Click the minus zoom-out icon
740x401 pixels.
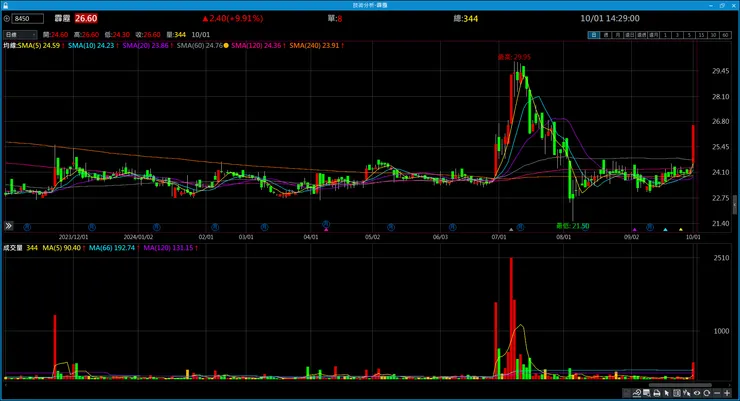[717, 393]
